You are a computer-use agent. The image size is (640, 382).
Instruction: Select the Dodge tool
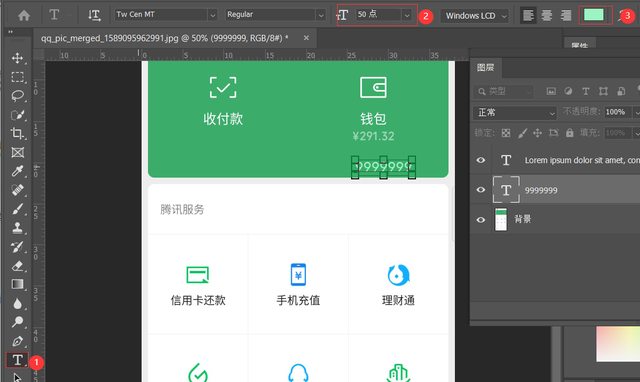[x=17, y=322]
